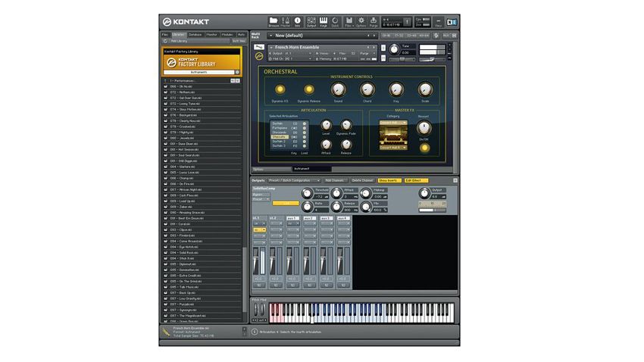644x362 pixels.
Task: Select previous multi with left arrow
Action: [x=368, y=36]
